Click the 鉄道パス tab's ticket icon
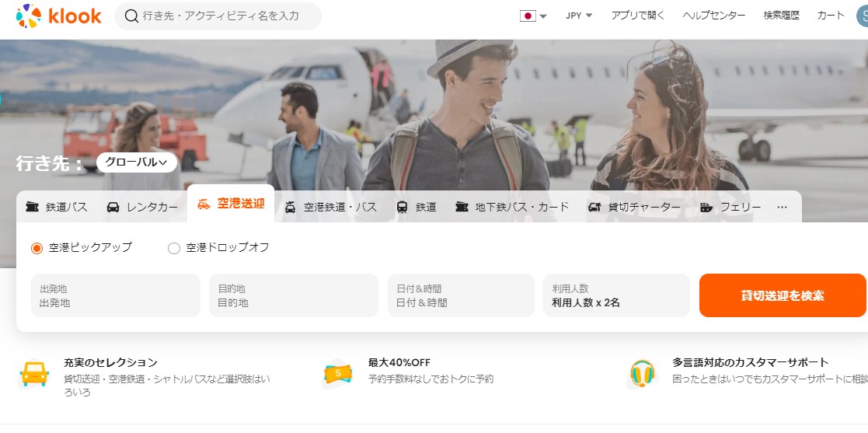The width and height of the screenshot is (868, 433). (x=33, y=207)
